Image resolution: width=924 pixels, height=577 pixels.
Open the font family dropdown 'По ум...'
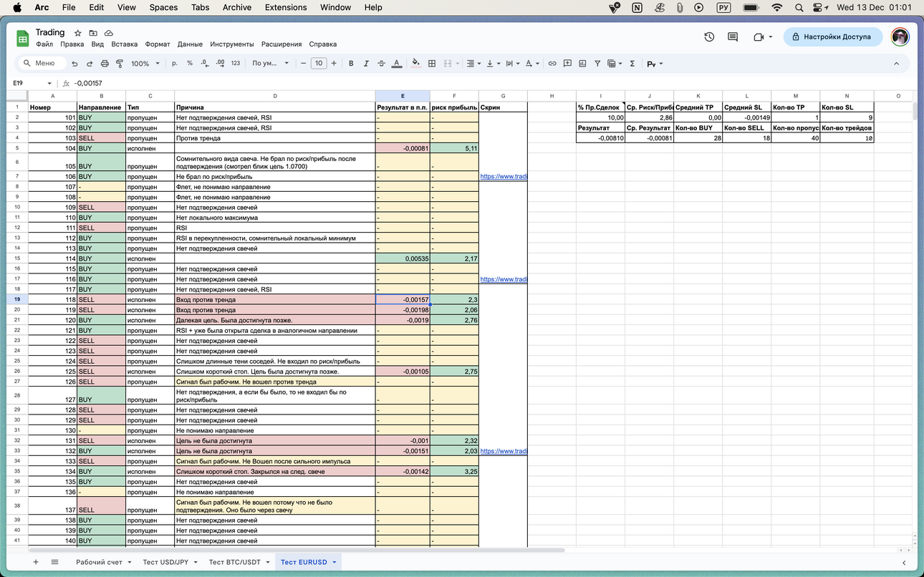click(x=270, y=64)
